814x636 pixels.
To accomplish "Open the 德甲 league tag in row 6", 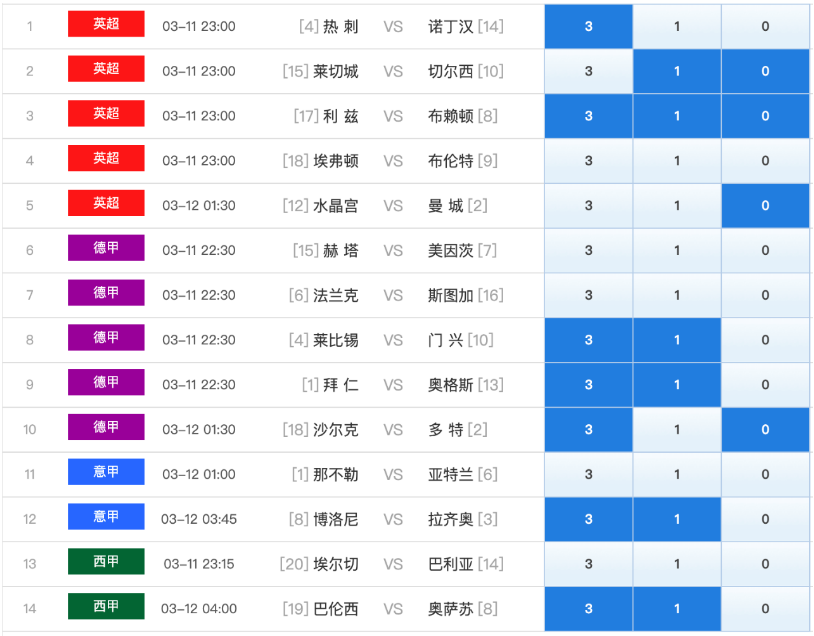I will click(106, 248).
